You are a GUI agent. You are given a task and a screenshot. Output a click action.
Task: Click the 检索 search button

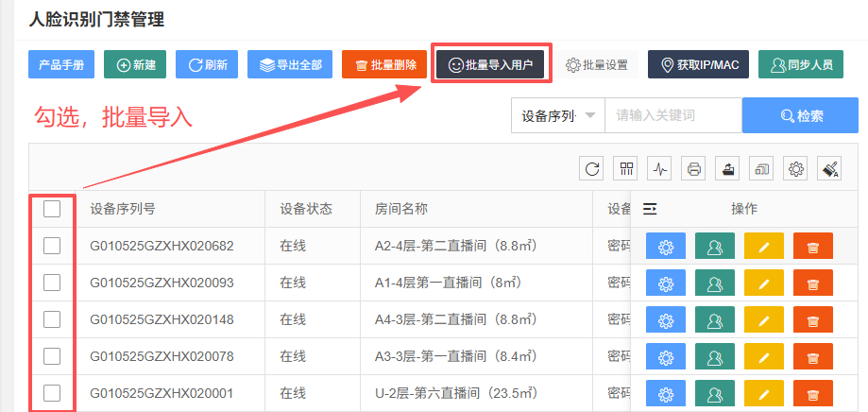coord(800,115)
